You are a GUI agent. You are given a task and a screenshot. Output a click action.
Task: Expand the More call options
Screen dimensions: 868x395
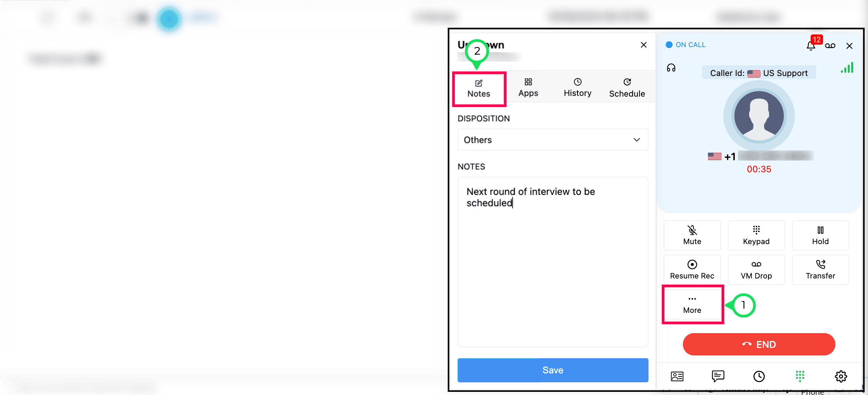pyautogui.click(x=692, y=305)
